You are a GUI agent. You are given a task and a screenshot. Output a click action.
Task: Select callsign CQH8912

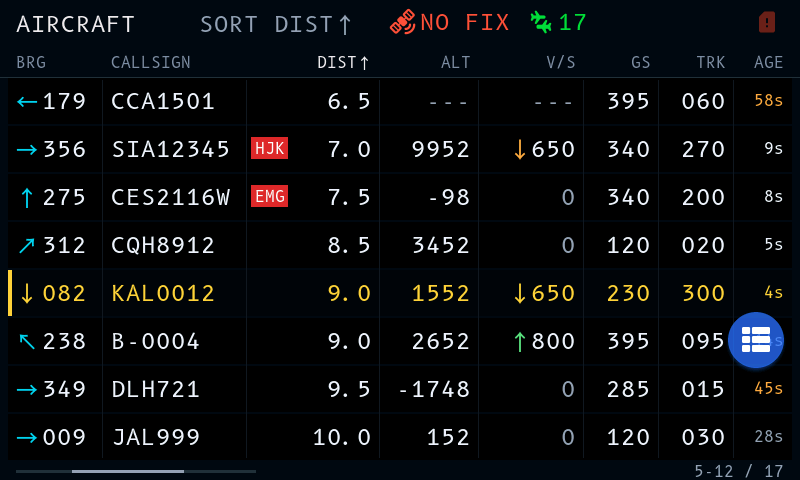(163, 245)
